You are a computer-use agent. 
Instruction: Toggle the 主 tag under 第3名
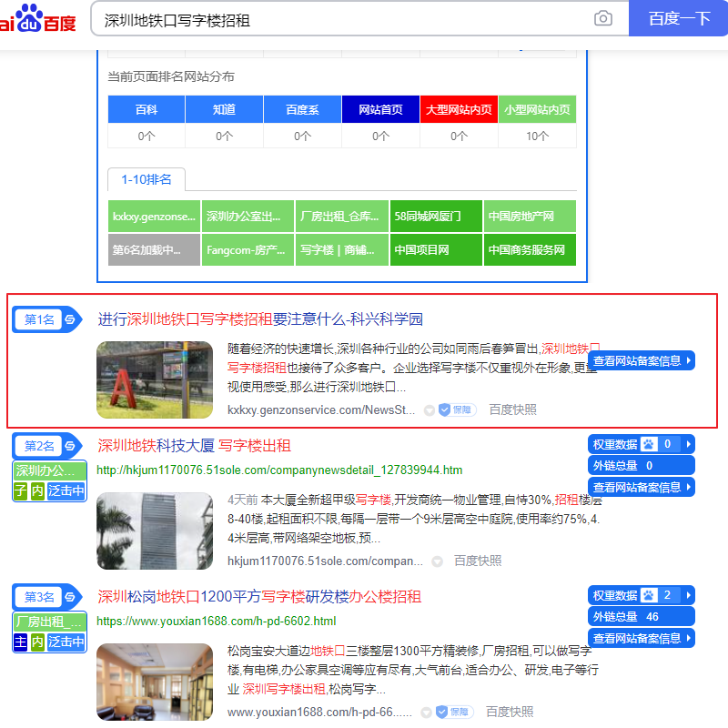pos(20,642)
